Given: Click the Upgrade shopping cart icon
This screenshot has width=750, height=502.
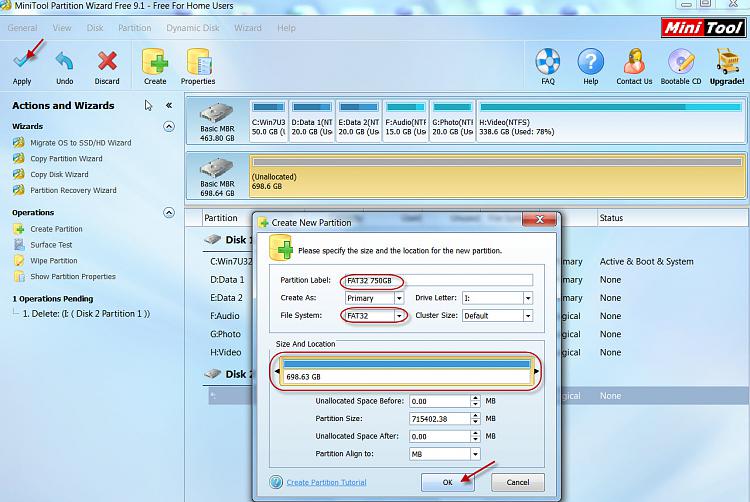Looking at the screenshot, I should (x=728, y=60).
